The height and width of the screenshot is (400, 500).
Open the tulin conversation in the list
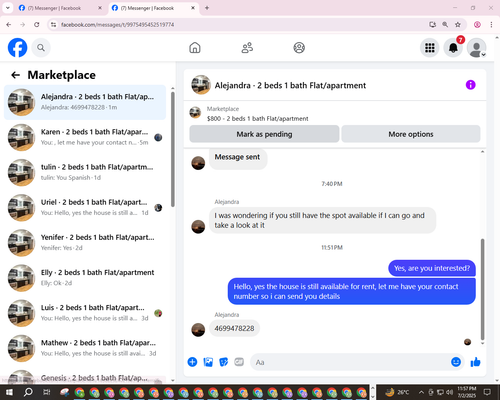[85, 173]
